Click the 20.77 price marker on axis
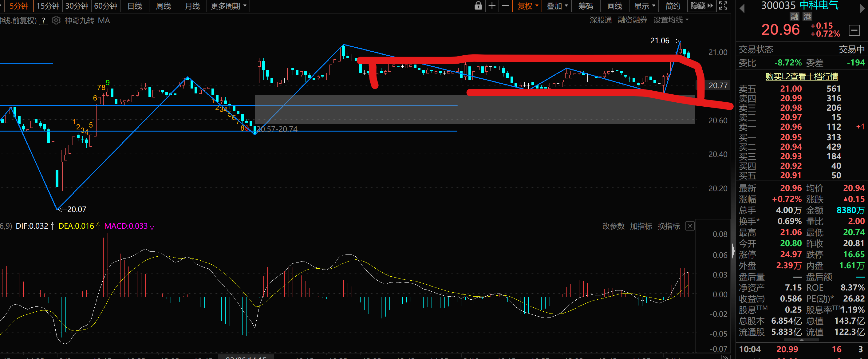 click(x=718, y=85)
